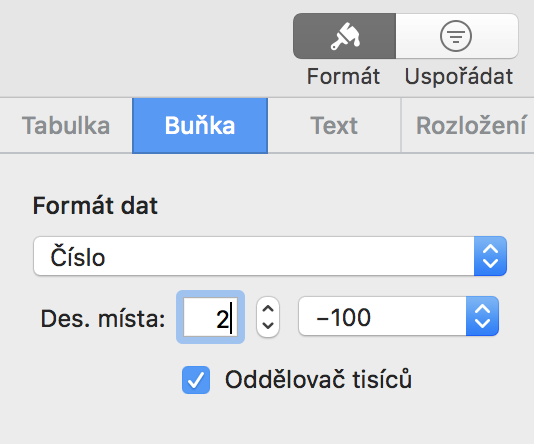
Task: Click blue arrows on the Číslo popup
Action: [490, 256]
